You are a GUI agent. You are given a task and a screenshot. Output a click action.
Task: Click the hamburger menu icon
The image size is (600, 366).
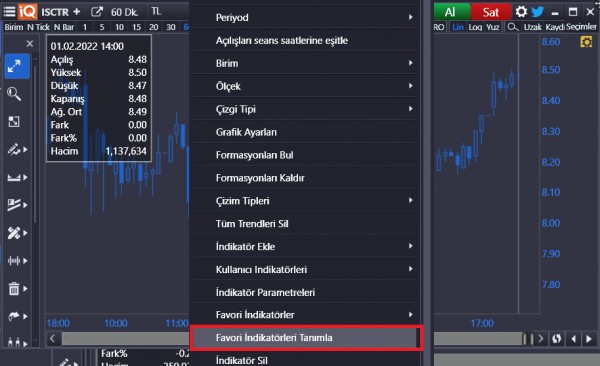pos(9,12)
